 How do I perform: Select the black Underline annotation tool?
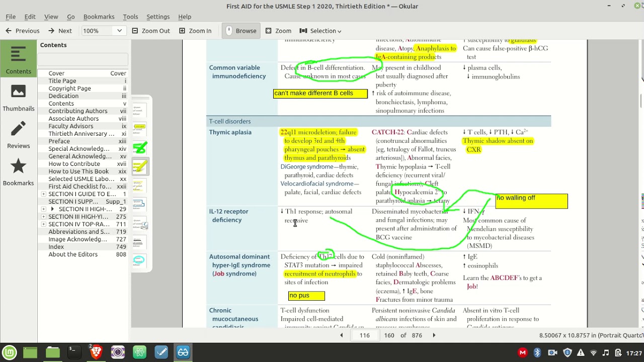[x=139, y=241]
